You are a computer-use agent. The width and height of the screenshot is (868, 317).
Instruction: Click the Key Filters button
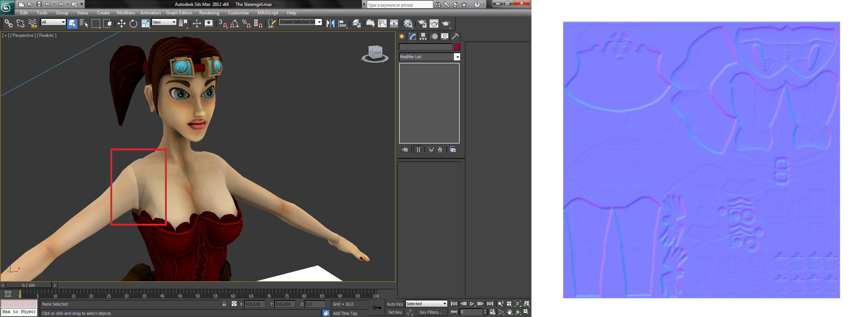point(431,312)
